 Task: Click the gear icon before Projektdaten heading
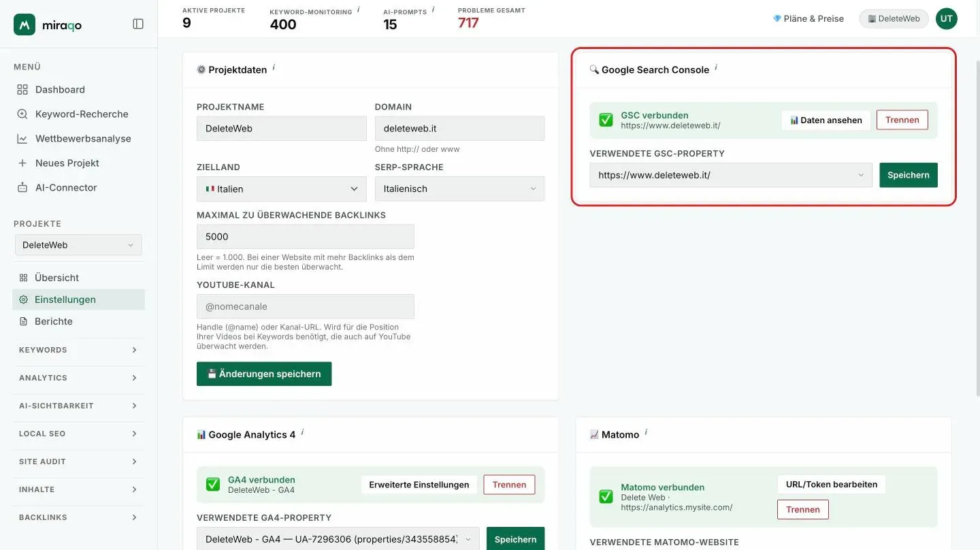pyautogui.click(x=201, y=69)
